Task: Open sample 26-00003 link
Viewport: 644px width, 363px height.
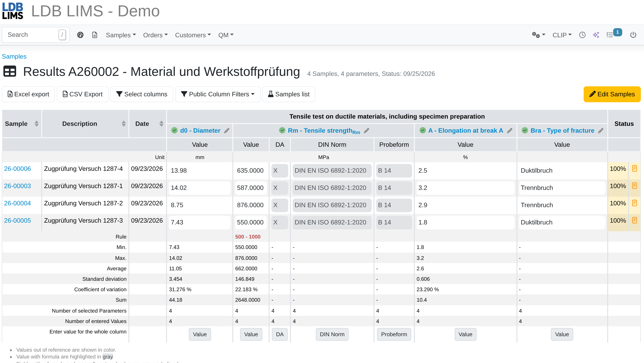Action: pyautogui.click(x=17, y=186)
